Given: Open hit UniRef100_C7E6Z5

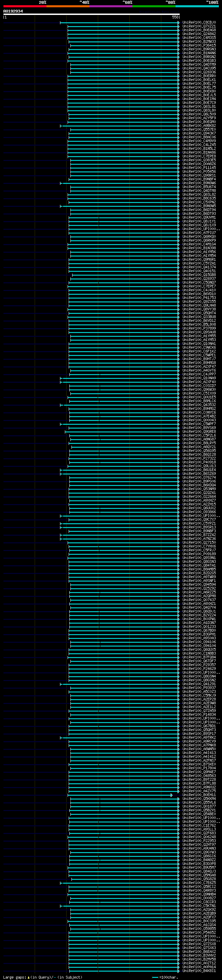Looking at the screenshot, I should pyautogui.click(x=199, y=883).
